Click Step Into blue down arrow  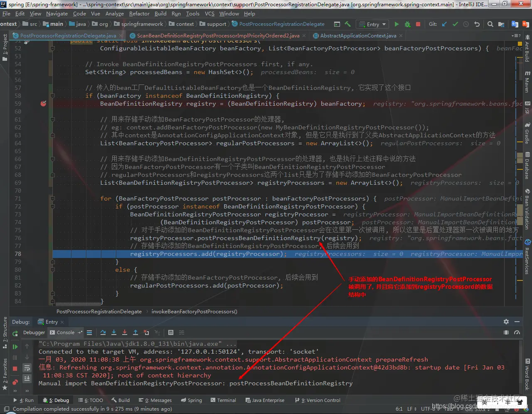coord(114,332)
